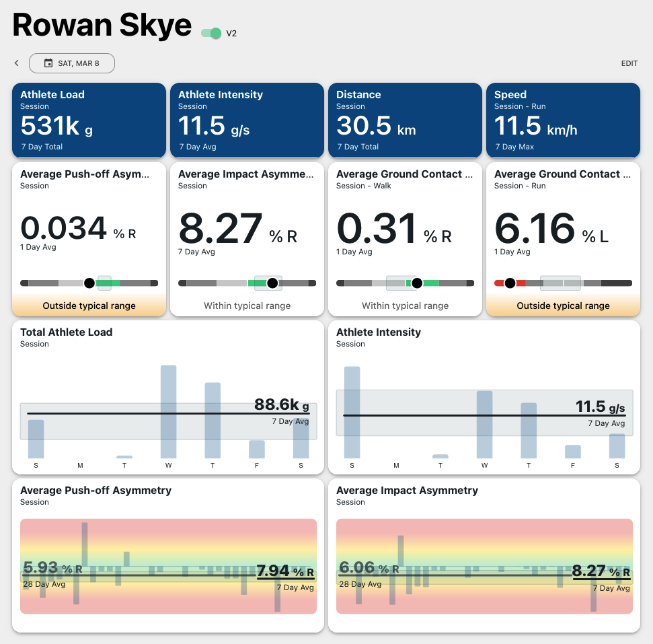Screen dimensions: 653x644
Task: Click Within typical range under Ground Contact Walk
Action: 406,306
